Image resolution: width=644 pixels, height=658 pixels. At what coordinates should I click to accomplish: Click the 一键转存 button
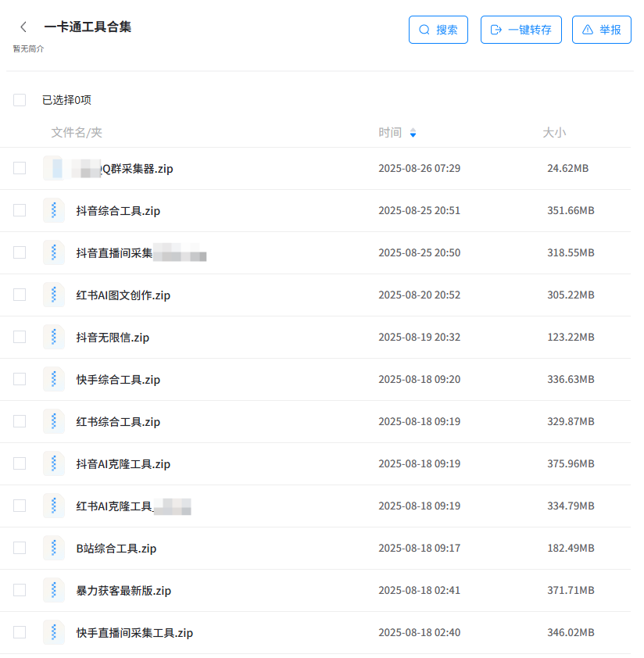coord(521,30)
